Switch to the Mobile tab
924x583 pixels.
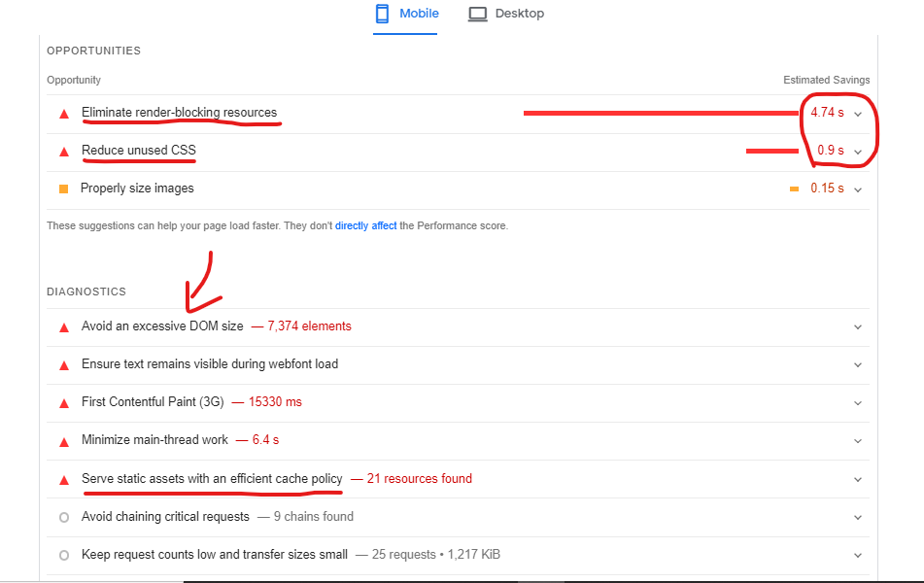pos(406,15)
